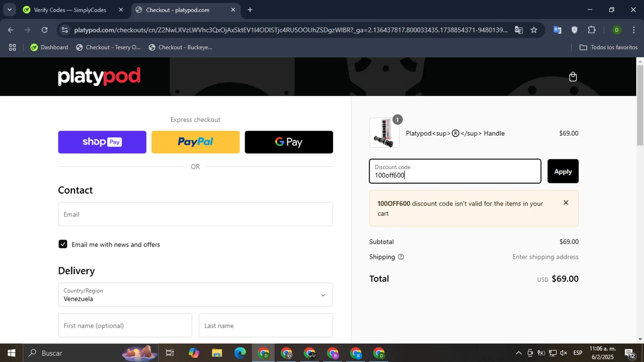The image size is (644, 362).
Task: Focus the Discount code field
Action: (455, 171)
